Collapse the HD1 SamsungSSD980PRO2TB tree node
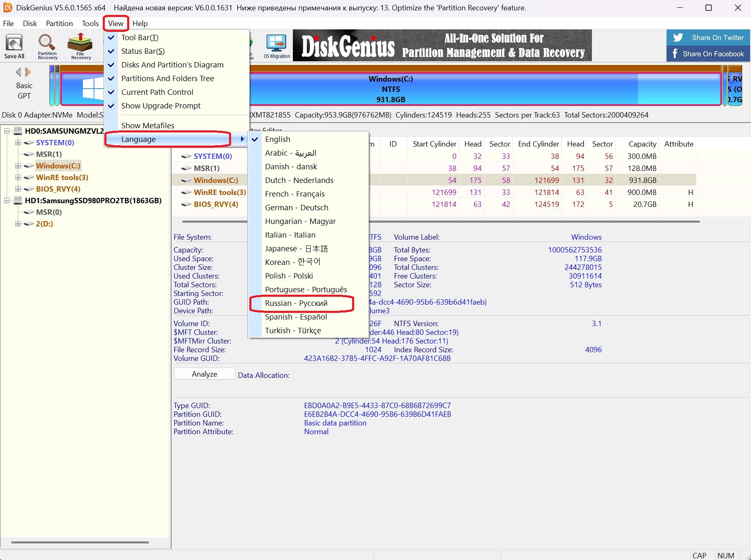 point(7,201)
